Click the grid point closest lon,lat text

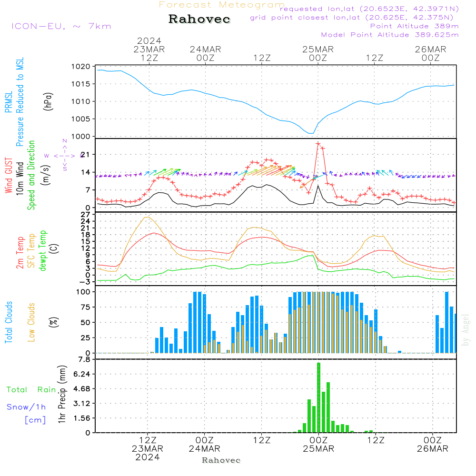tap(352, 18)
